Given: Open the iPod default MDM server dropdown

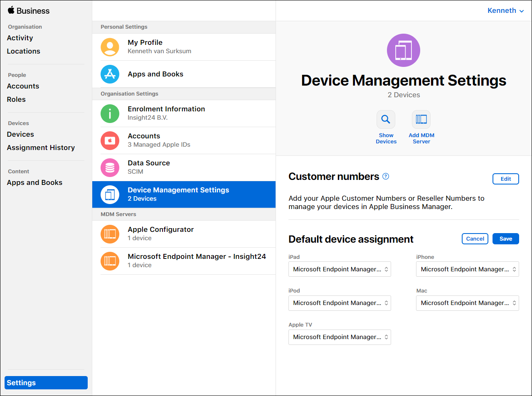Looking at the screenshot, I should click(340, 303).
